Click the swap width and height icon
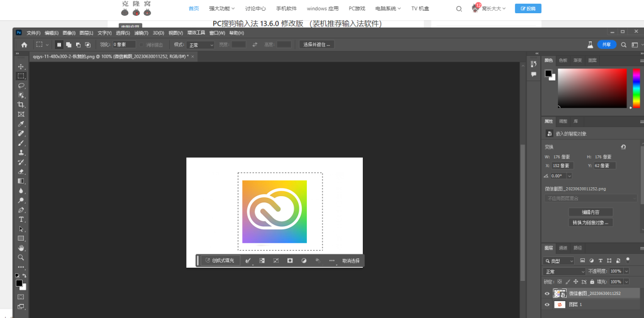This screenshot has width=644, height=318. (255, 45)
